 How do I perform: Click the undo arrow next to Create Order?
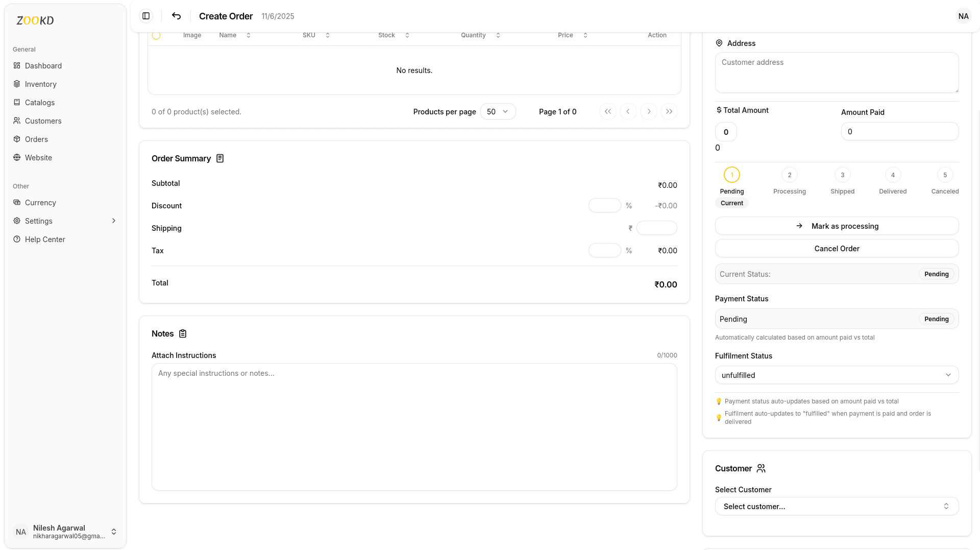click(176, 16)
